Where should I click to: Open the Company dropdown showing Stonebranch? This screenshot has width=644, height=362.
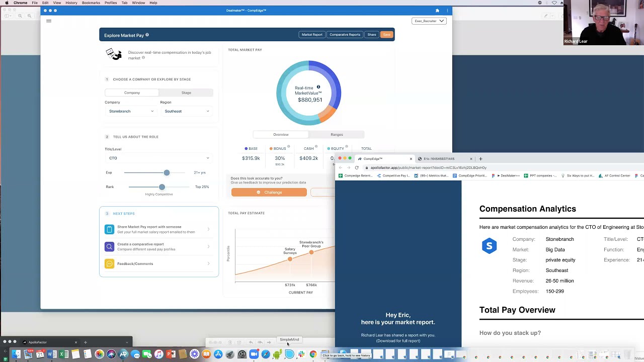coord(131,111)
